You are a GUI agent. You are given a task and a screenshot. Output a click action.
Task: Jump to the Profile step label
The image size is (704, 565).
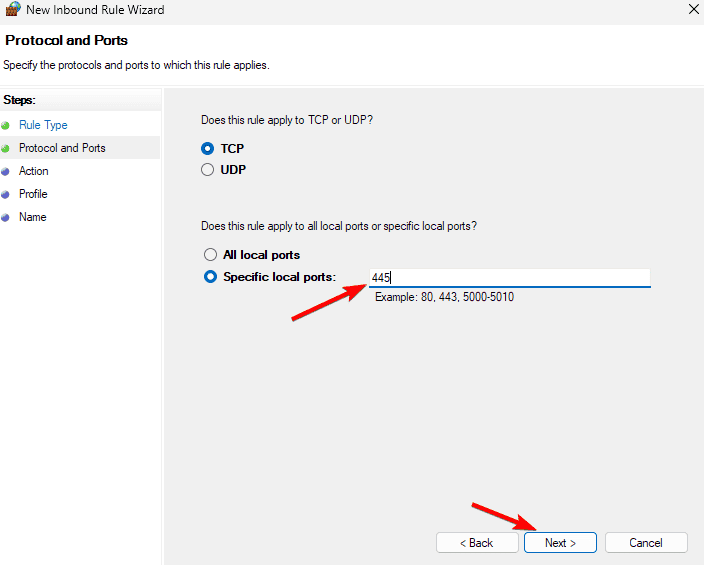33,194
